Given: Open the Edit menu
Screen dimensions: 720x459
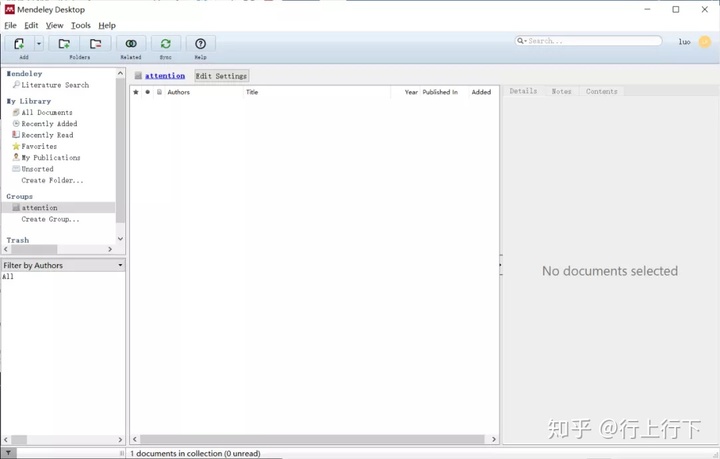Looking at the screenshot, I should coord(31,25).
